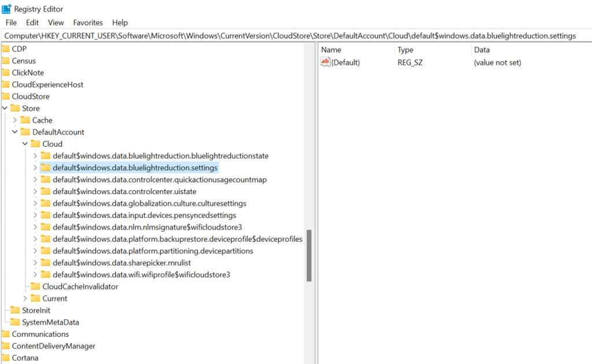Expand the quickactionusagecountmap key
This screenshot has height=364, width=592.
[35, 180]
